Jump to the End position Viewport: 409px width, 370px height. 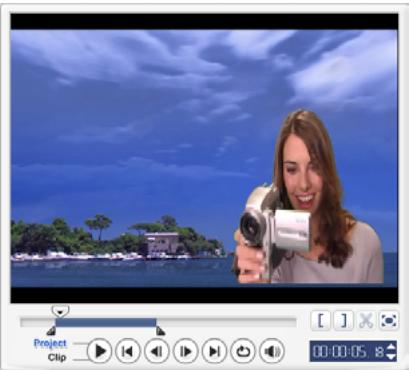pos(214,351)
